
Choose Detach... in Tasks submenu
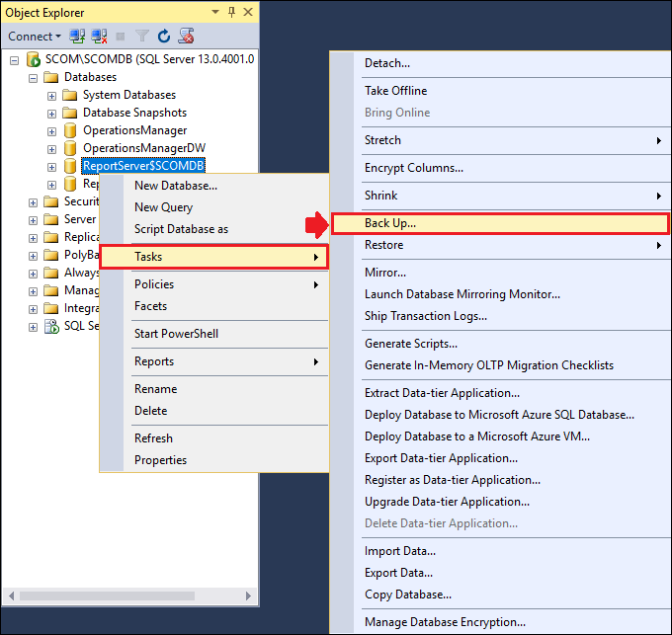pos(500,63)
